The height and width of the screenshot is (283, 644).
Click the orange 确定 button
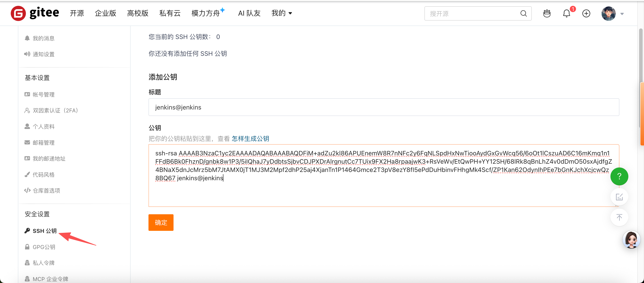pos(161,222)
